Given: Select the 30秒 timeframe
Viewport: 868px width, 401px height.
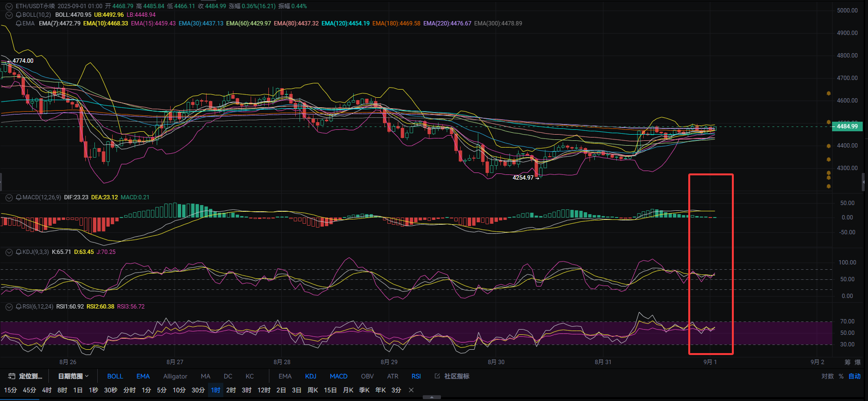Looking at the screenshot, I should tap(111, 390).
